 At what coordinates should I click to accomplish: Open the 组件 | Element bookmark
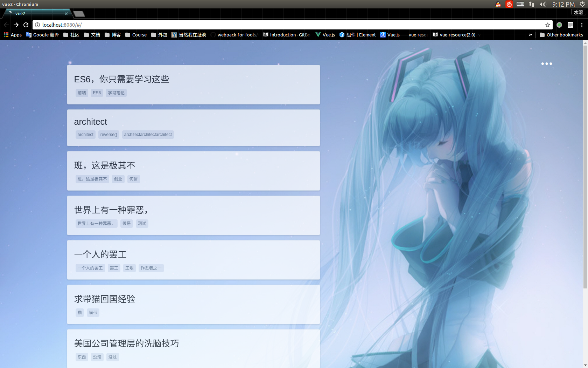click(357, 35)
